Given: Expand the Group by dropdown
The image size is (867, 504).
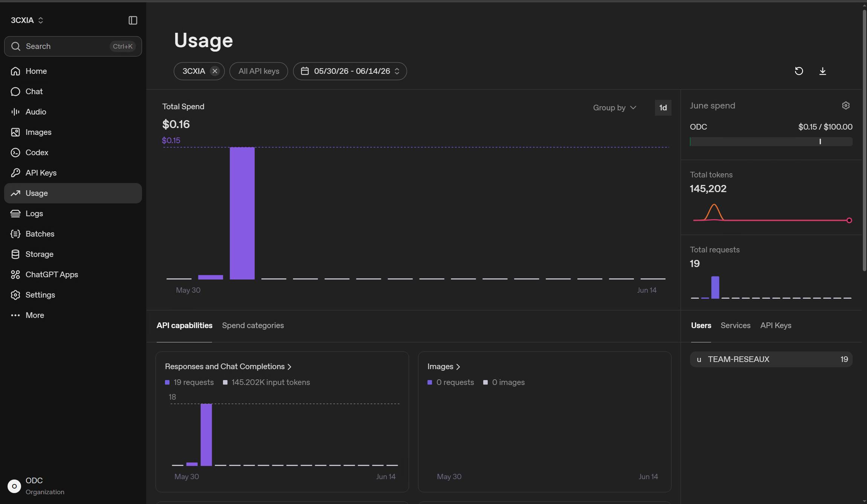Looking at the screenshot, I should (x=615, y=108).
